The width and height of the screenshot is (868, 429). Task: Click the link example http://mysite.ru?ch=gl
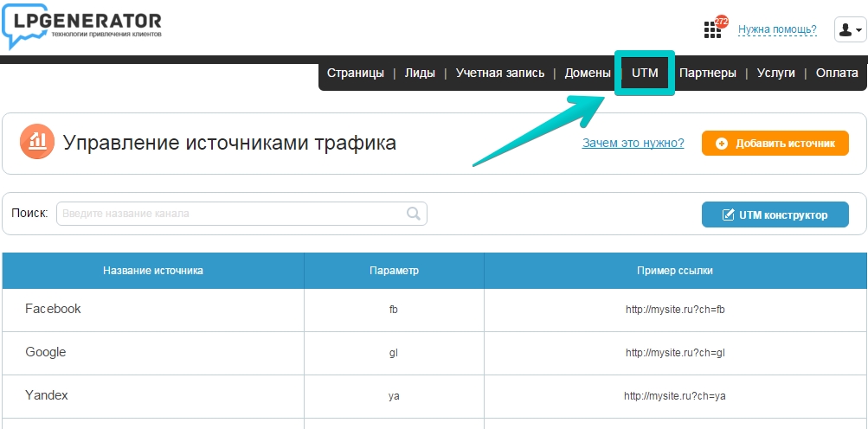click(x=675, y=353)
